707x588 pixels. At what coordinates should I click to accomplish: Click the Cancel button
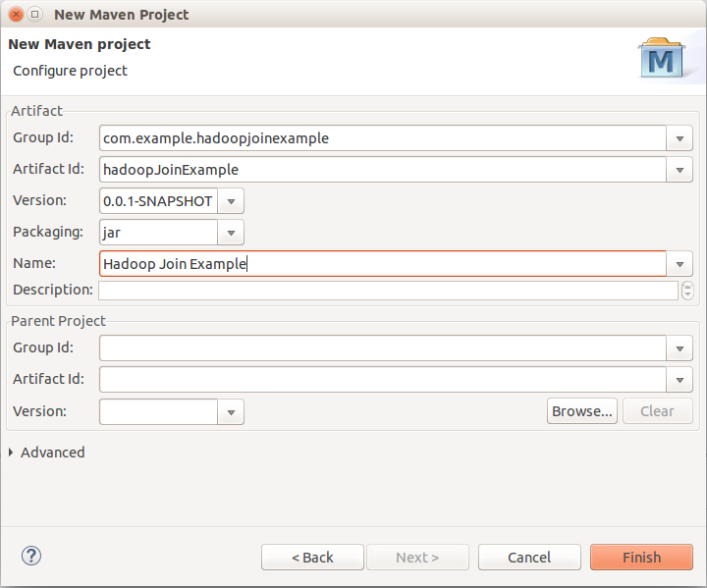[x=529, y=558]
